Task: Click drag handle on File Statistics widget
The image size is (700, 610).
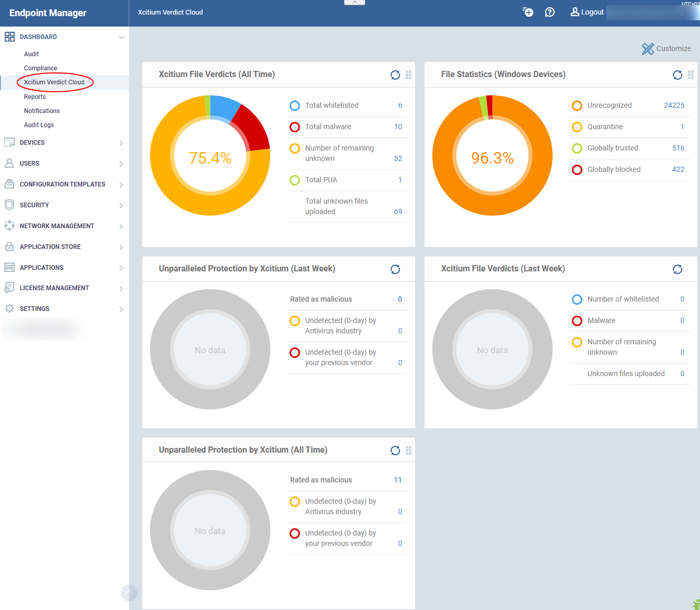Action: (x=691, y=75)
